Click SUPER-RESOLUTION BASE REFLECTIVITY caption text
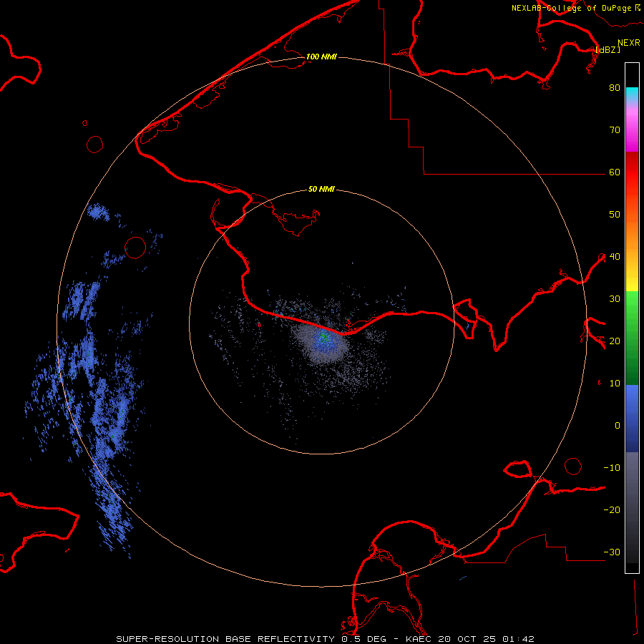The image size is (644, 644). [225, 639]
